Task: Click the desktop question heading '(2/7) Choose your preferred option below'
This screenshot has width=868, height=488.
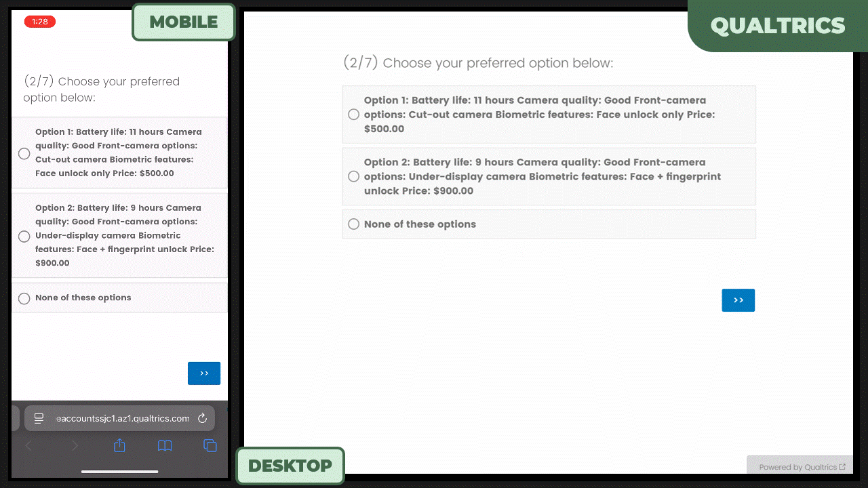Action: pyautogui.click(x=478, y=63)
